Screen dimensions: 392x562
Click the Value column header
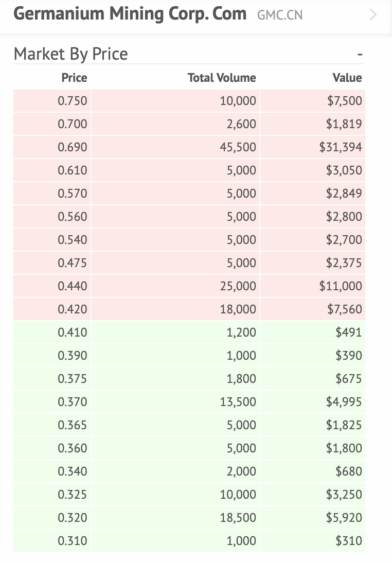pos(347,78)
